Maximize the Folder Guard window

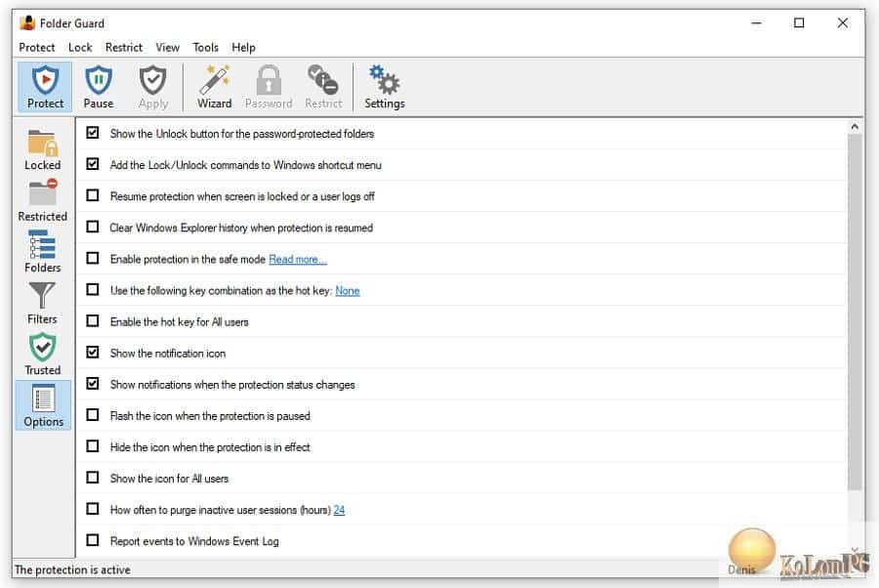click(x=799, y=23)
